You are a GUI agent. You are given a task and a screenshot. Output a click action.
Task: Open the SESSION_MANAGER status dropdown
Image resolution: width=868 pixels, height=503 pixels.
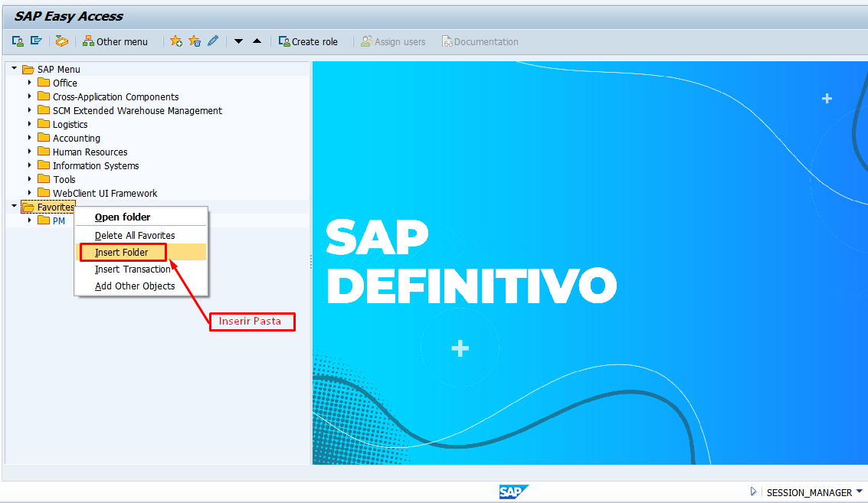click(859, 491)
